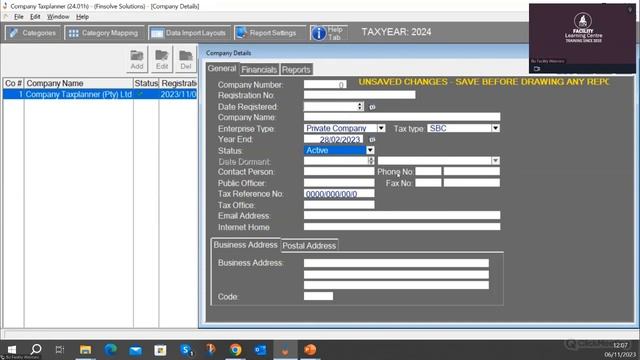Click Internet Home field

point(402,227)
